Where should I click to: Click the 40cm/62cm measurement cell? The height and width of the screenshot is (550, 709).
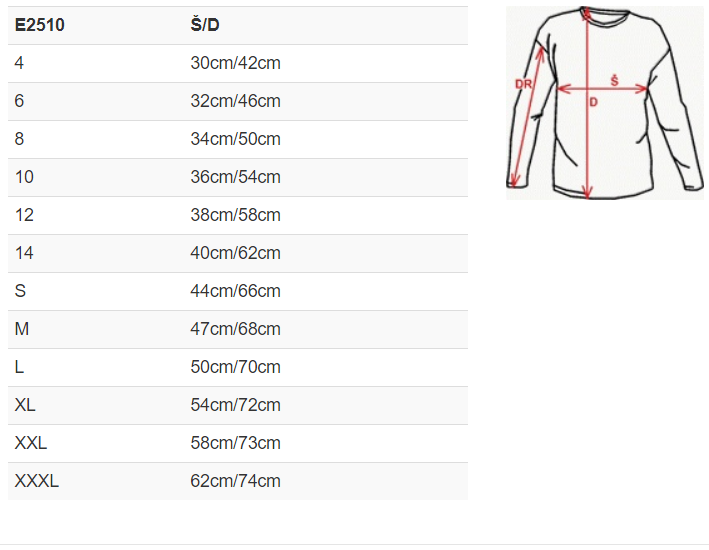[235, 253]
